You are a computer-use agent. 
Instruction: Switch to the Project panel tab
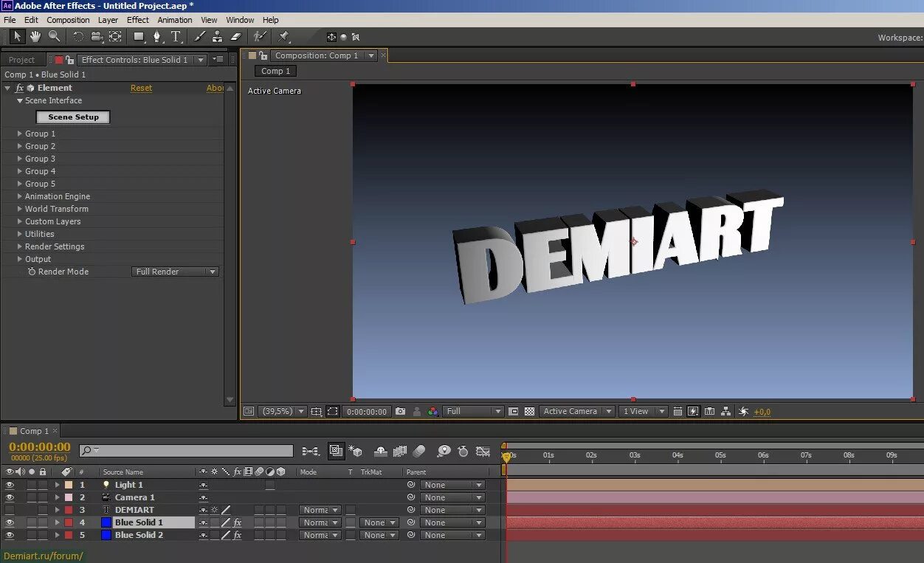[x=21, y=60]
